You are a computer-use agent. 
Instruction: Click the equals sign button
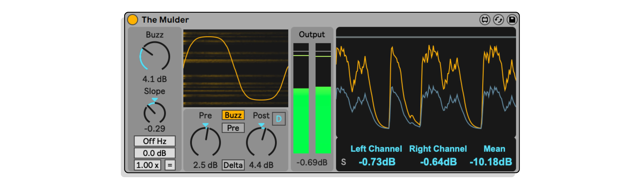click(x=170, y=165)
